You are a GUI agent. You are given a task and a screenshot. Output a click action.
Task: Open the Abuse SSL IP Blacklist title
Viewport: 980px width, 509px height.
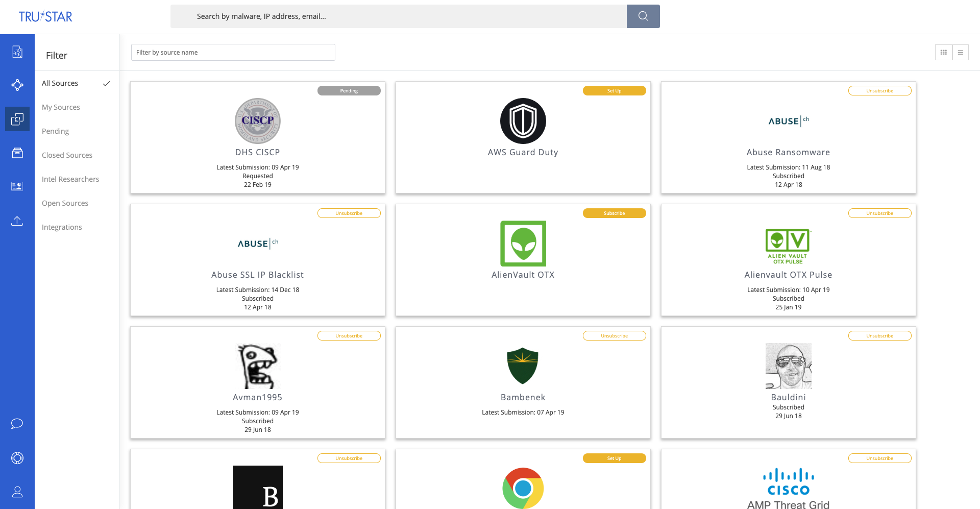click(x=258, y=275)
